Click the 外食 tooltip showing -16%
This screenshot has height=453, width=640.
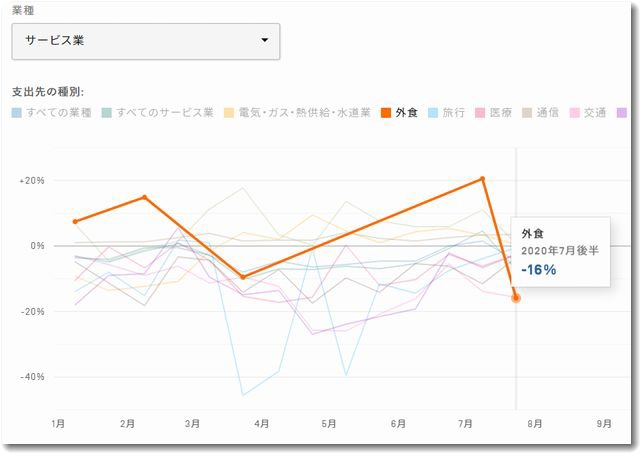tap(559, 251)
